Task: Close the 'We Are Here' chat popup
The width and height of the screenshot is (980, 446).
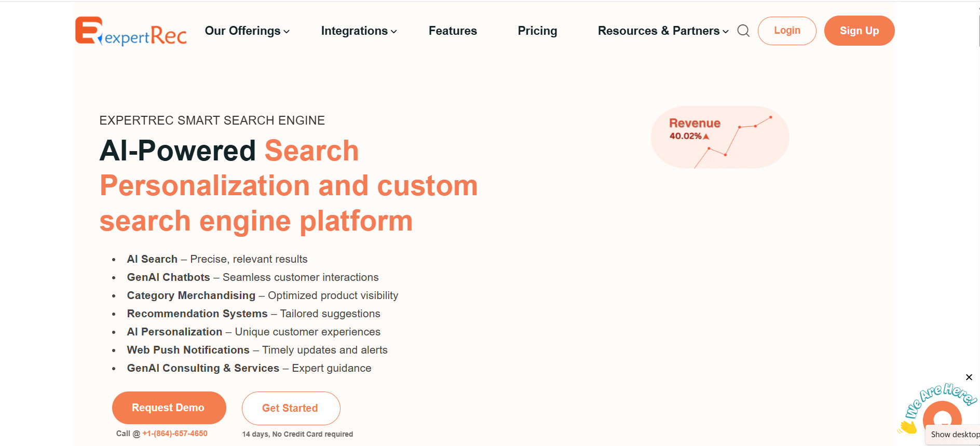Action: [x=969, y=377]
